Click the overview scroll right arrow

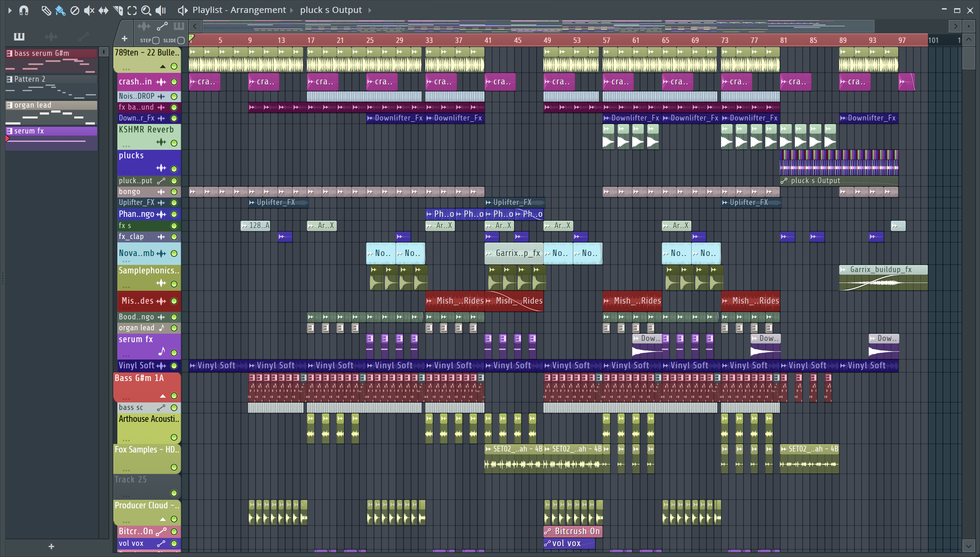(x=955, y=27)
